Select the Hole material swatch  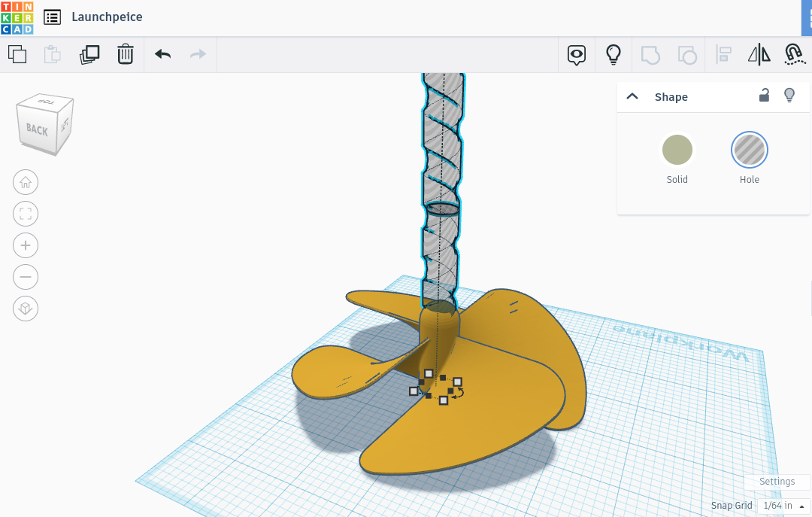(x=749, y=149)
